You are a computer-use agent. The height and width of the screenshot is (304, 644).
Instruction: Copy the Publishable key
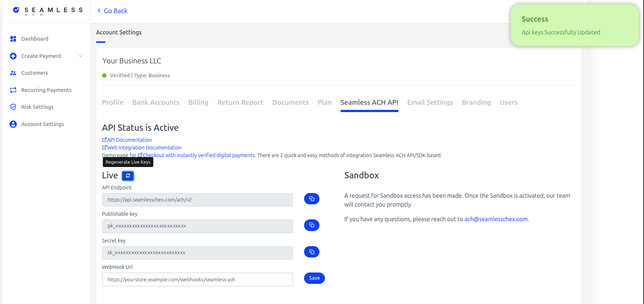312,225
